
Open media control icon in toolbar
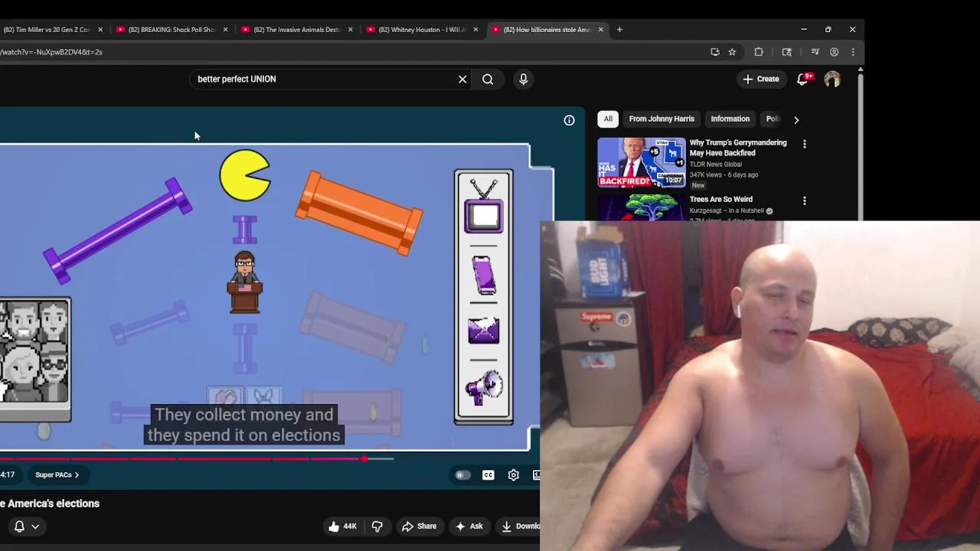click(815, 52)
